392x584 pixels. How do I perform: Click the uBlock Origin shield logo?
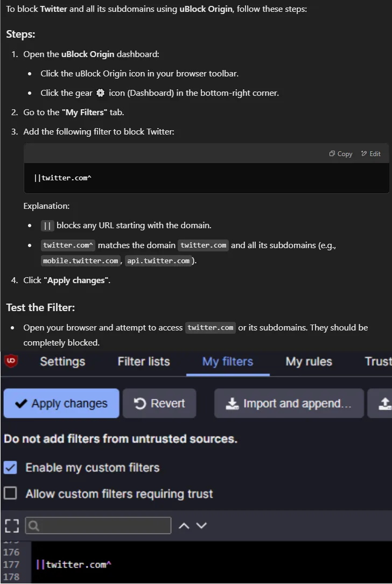(x=11, y=361)
